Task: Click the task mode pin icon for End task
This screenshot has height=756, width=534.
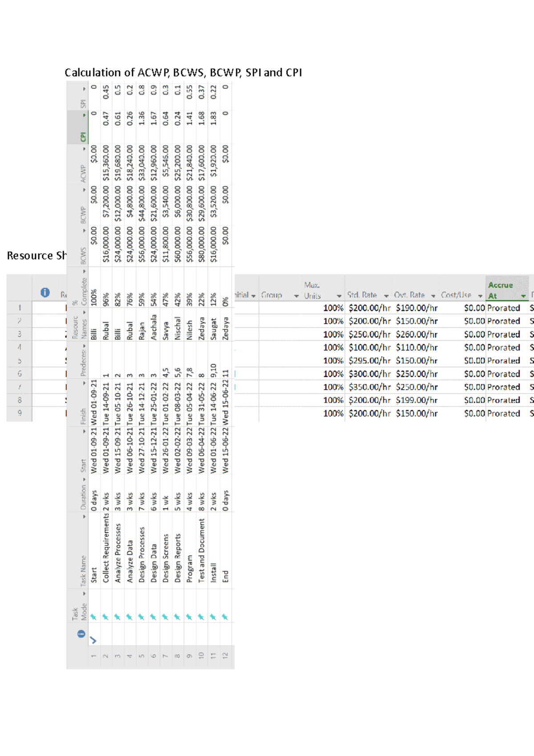Action: coord(225,617)
